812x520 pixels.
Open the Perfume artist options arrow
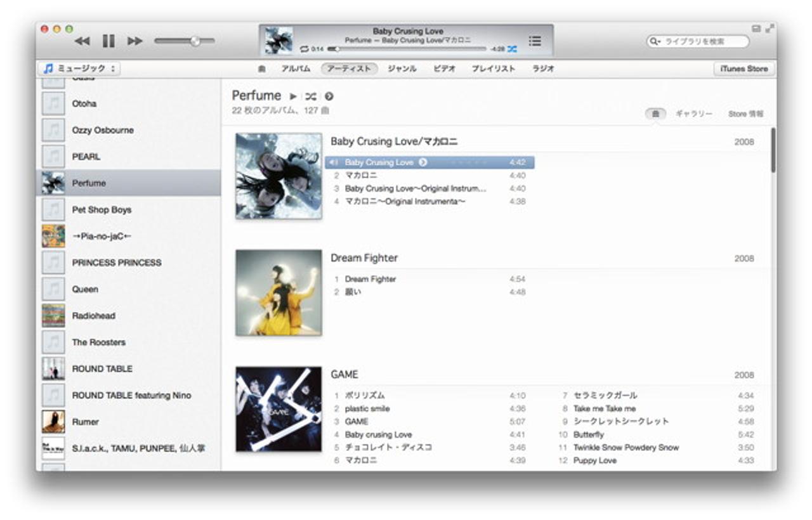[x=329, y=96]
